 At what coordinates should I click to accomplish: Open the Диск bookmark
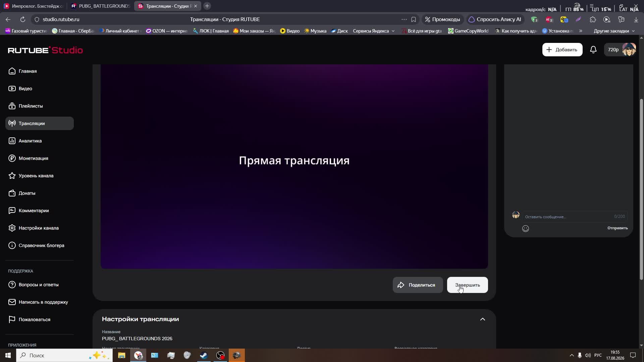(339, 31)
